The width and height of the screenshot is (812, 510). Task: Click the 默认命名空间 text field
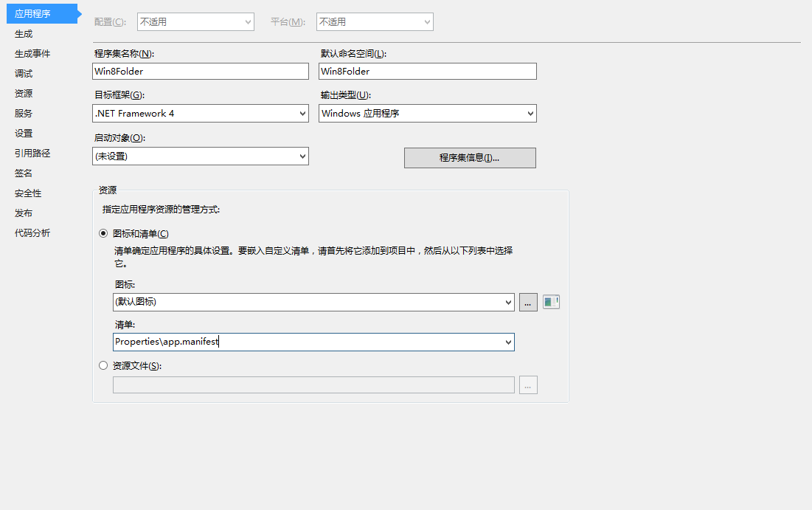428,72
